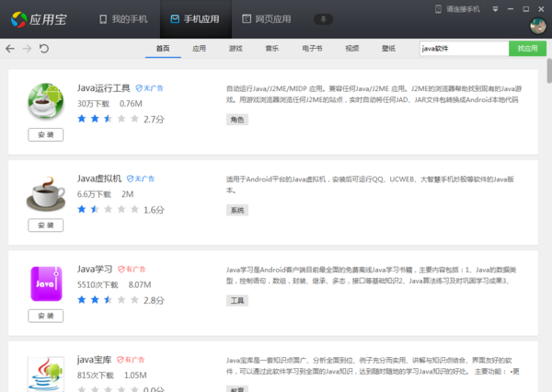Click the java宝库 app icon

46,374
